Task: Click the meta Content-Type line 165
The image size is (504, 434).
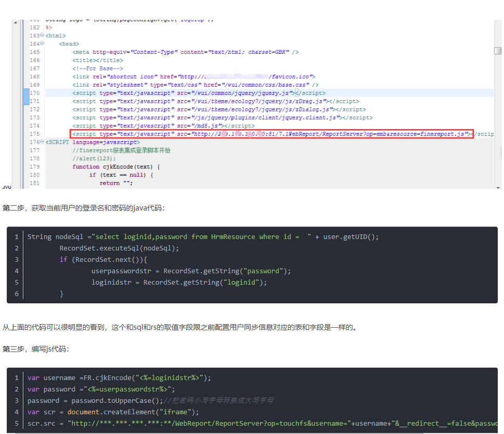Action: (x=185, y=52)
